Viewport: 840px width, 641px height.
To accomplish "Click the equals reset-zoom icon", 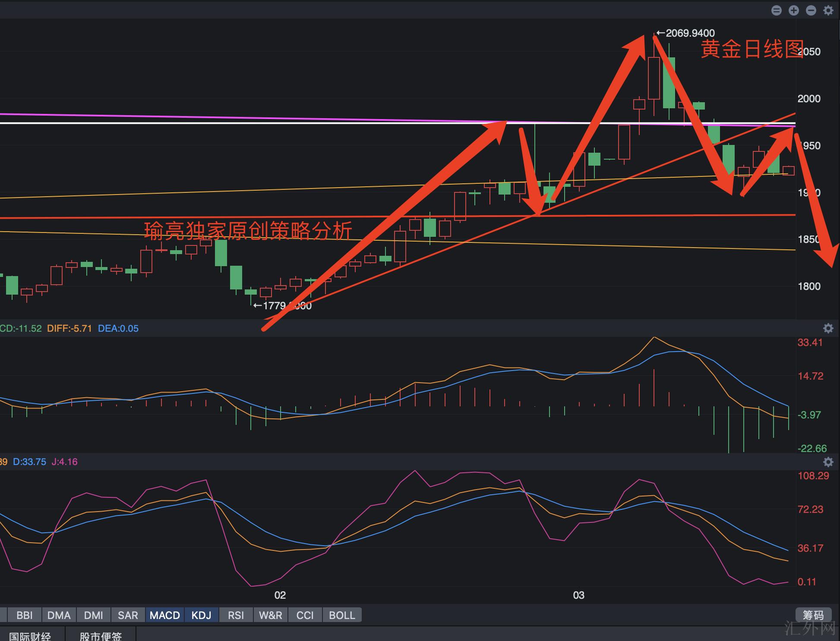I will pyautogui.click(x=776, y=10).
